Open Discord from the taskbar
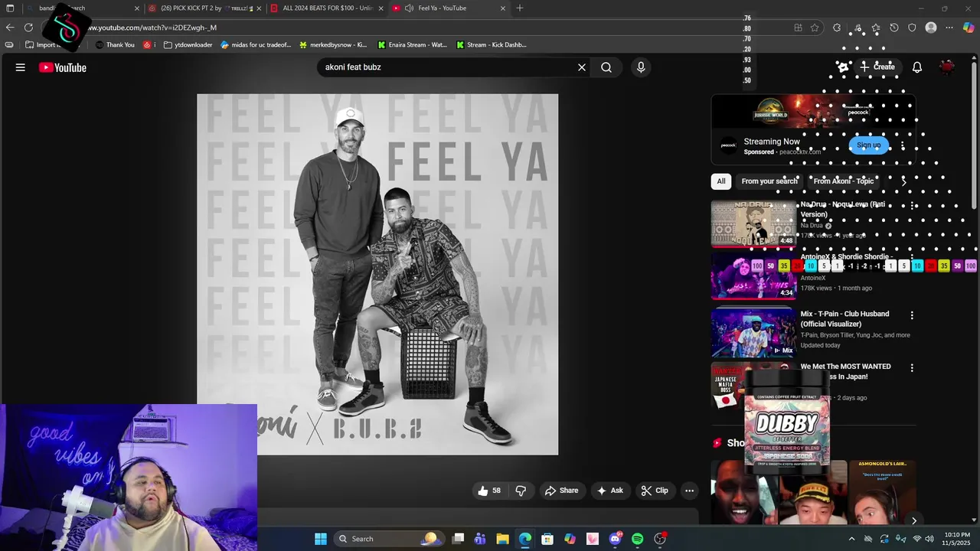The width and height of the screenshot is (980, 551). click(x=615, y=539)
